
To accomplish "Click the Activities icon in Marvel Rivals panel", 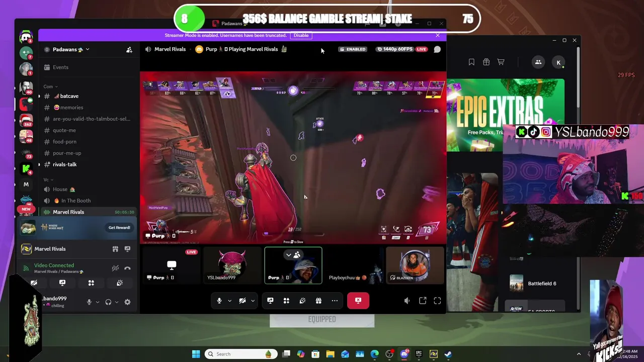I will coord(115,249).
